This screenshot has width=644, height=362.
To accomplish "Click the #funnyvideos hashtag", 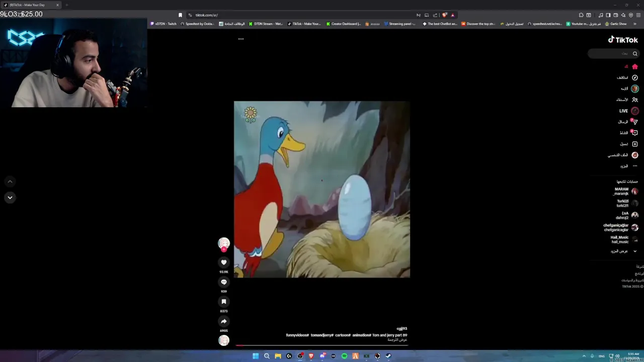I will pos(297,335).
